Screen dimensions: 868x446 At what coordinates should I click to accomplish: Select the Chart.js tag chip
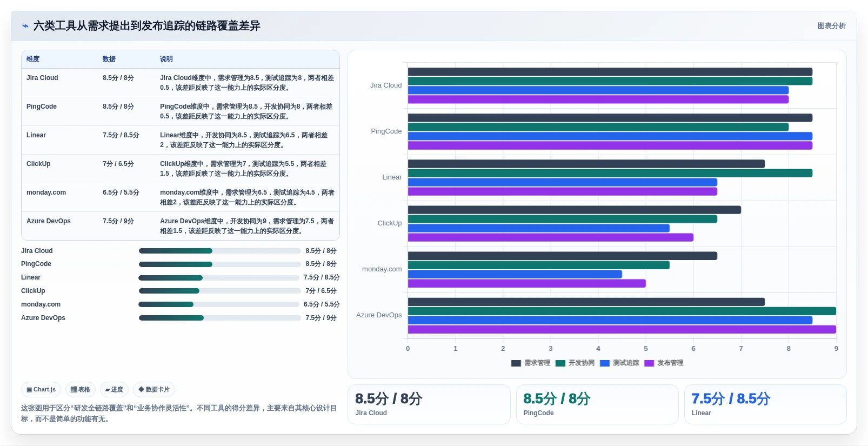[41, 389]
